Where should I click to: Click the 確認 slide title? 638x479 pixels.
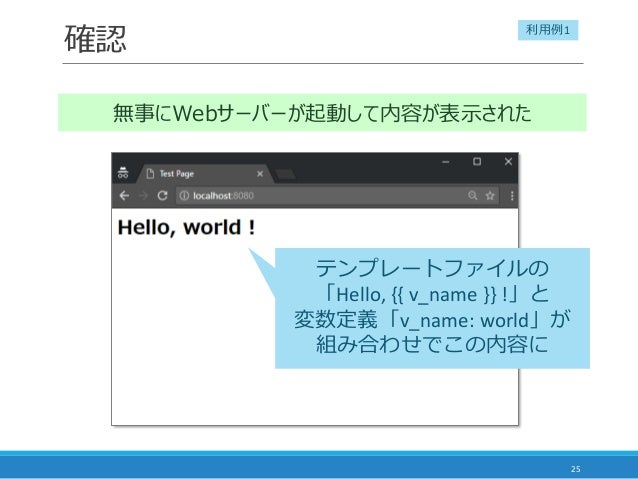95,39
